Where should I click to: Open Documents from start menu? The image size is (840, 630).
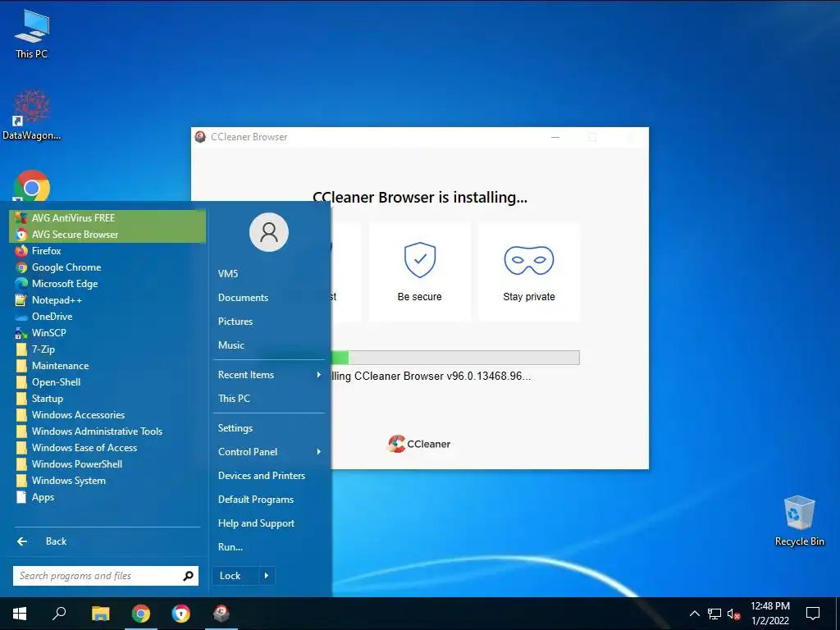pyautogui.click(x=269, y=298)
